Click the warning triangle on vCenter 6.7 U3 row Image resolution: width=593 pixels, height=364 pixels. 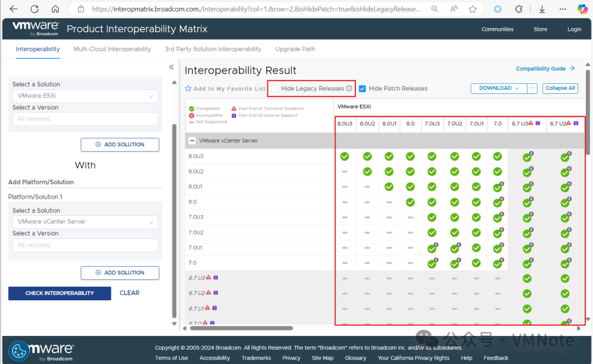click(x=209, y=277)
